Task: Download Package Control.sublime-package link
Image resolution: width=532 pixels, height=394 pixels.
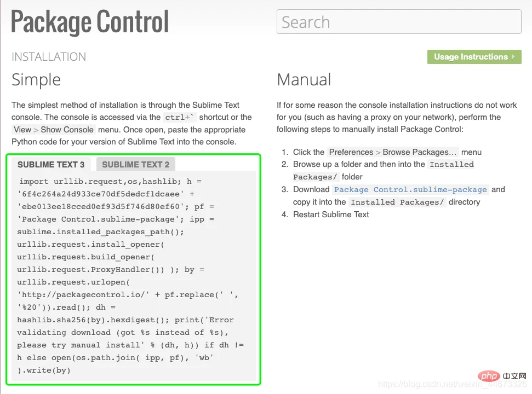Action: 410,189
